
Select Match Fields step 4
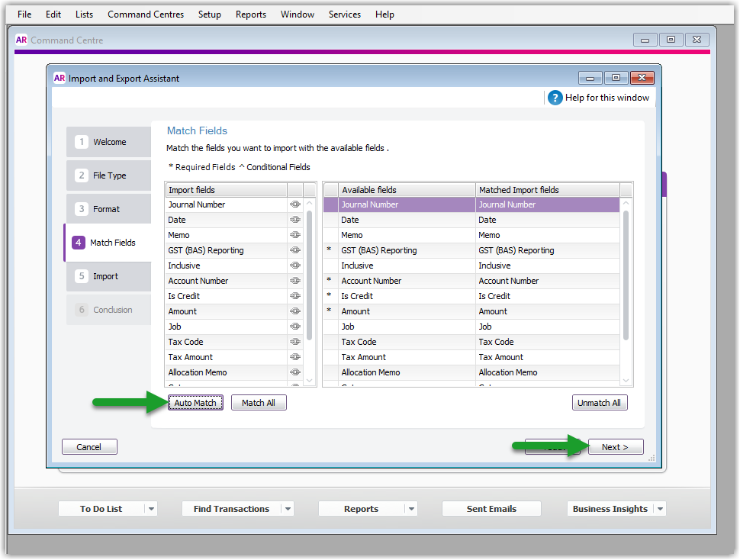108,243
